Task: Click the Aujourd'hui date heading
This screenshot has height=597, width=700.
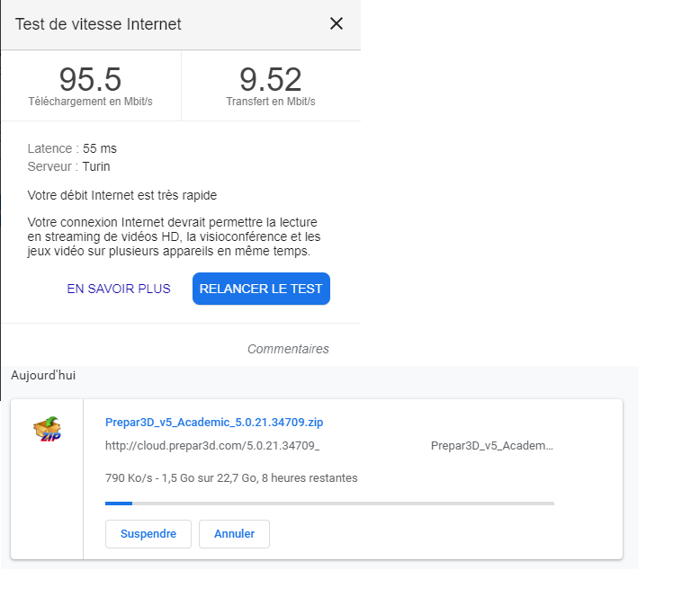Action: tap(43, 375)
